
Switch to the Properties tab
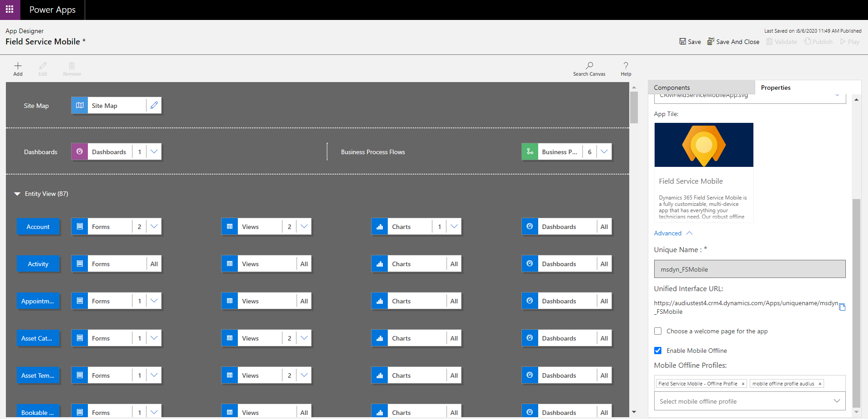tap(776, 87)
